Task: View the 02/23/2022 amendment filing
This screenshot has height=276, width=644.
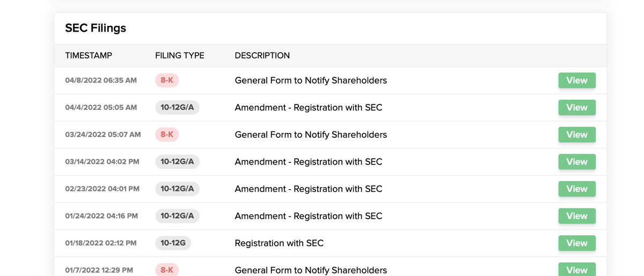Action: coord(577,189)
